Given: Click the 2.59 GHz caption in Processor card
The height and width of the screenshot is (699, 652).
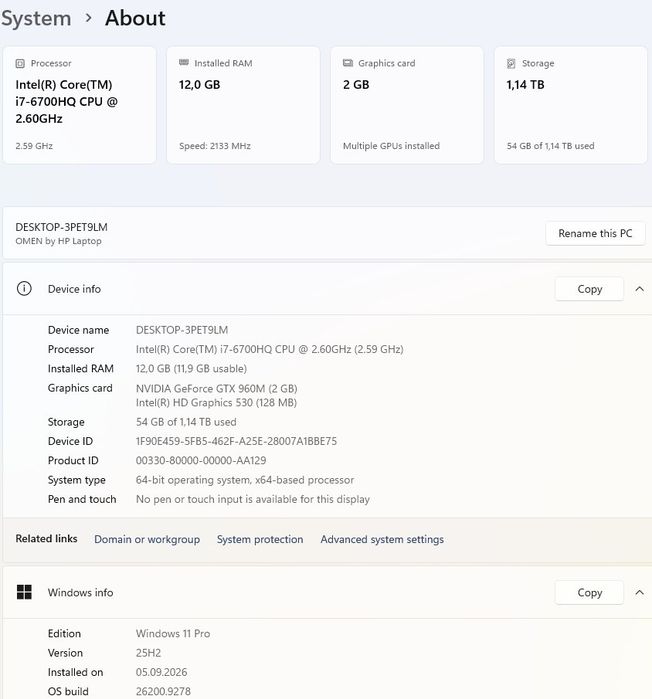Looking at the screenshot, I should click(34, 146).
